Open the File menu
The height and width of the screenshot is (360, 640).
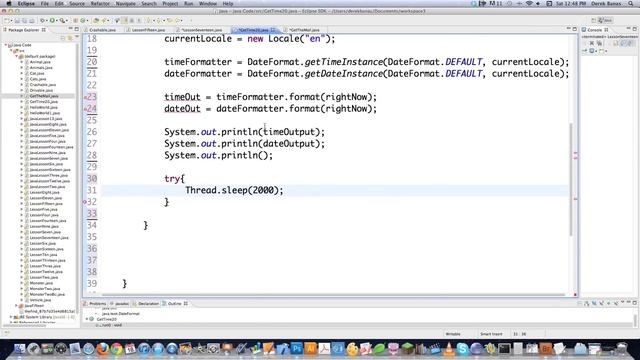tap(44, 4)
